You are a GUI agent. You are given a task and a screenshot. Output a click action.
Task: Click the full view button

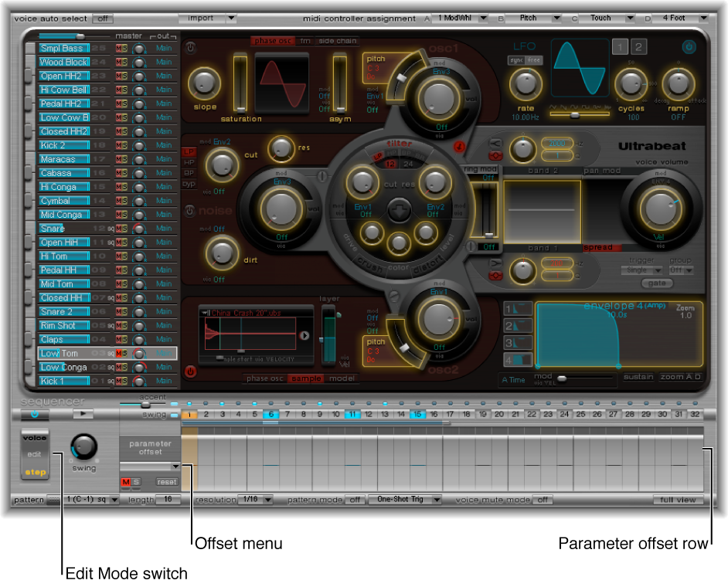coord(679,500)
